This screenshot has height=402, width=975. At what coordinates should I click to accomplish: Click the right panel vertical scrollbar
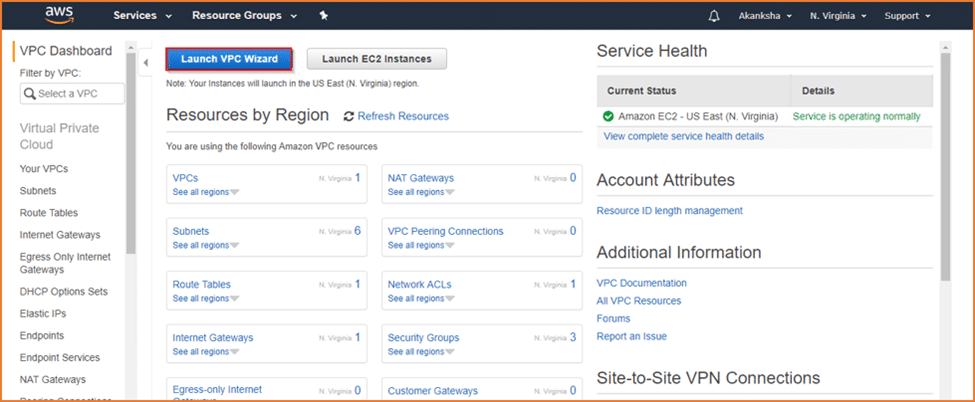coord(945,167)
